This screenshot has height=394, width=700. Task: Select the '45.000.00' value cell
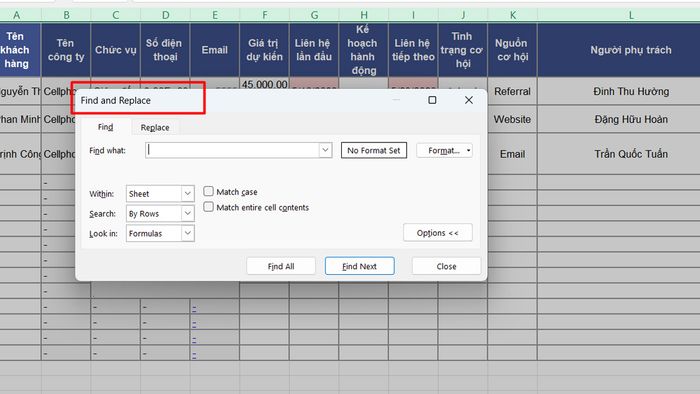(x=264, y=84)
